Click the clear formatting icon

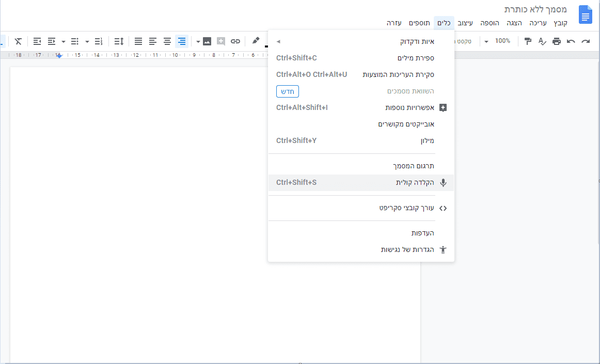pyautogui.click(x=18, y=41)
